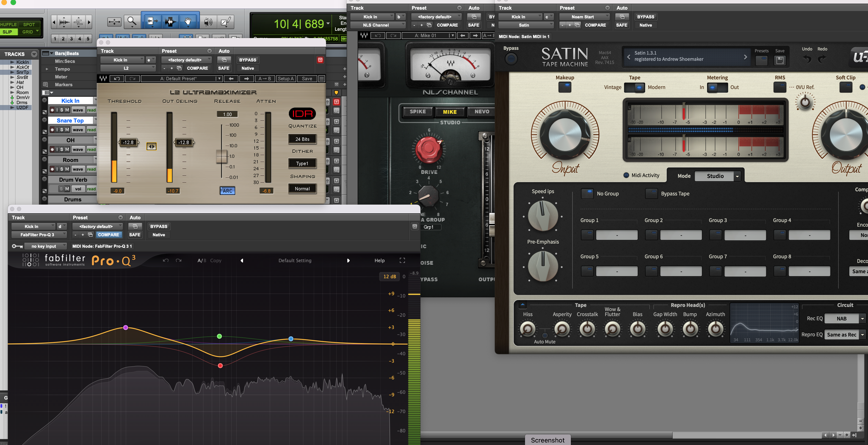Screen dimensions: 868x445
Task: Open the FabFilter Pro-Q 3 plugin selector
Action: click(x=39, y=235)
